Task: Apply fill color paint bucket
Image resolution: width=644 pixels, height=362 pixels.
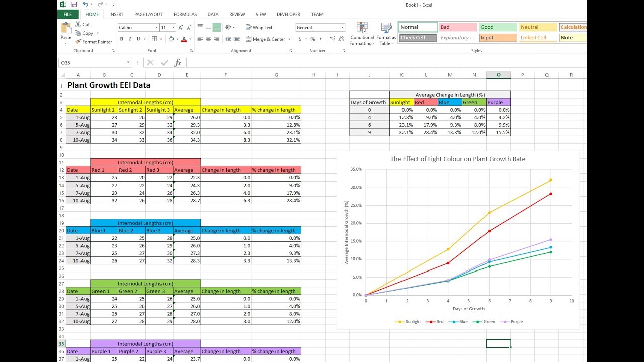Action: [171, 39]
